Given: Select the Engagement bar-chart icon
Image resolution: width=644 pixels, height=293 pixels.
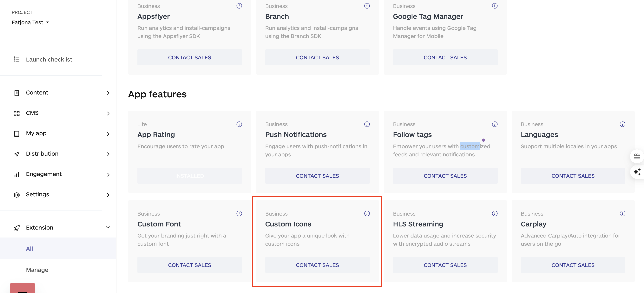Looking at the screenshot, I should click(16, 174).
